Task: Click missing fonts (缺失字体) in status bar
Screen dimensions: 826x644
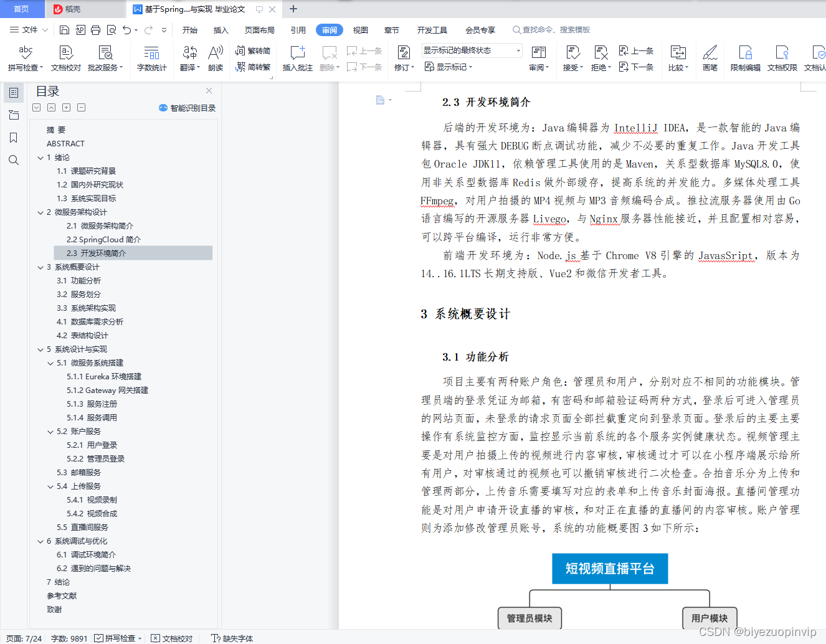Action: [232, 638]
